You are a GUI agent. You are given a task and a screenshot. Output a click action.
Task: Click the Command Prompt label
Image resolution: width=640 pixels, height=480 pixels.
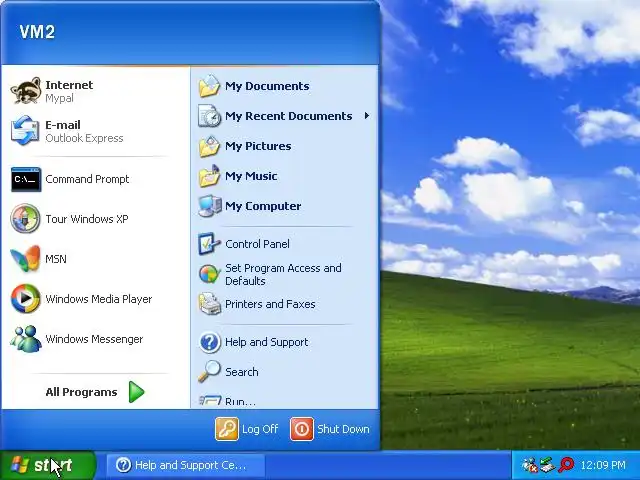(87, 179)
